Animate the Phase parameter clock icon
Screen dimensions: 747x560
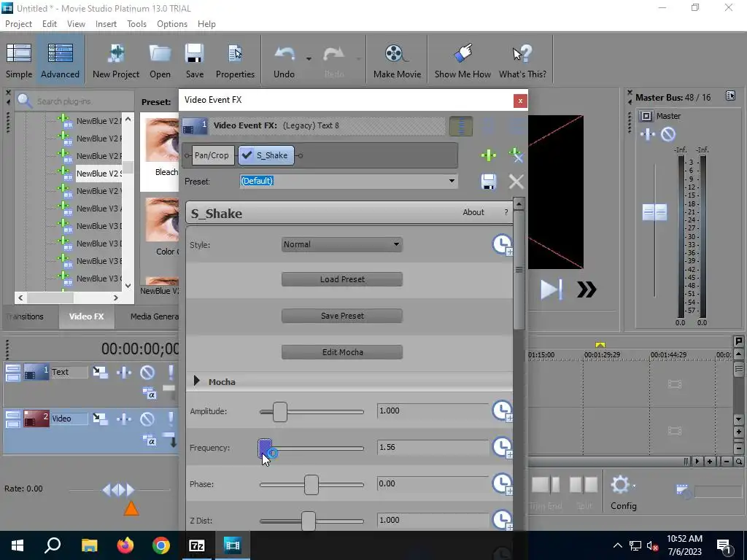coord(502,484)
